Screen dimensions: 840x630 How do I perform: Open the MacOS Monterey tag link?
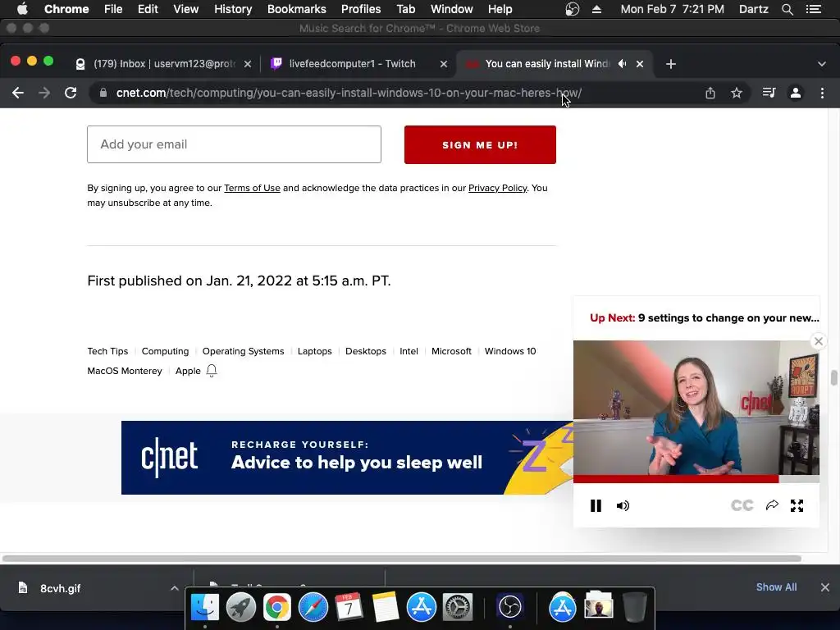(125, 372)
